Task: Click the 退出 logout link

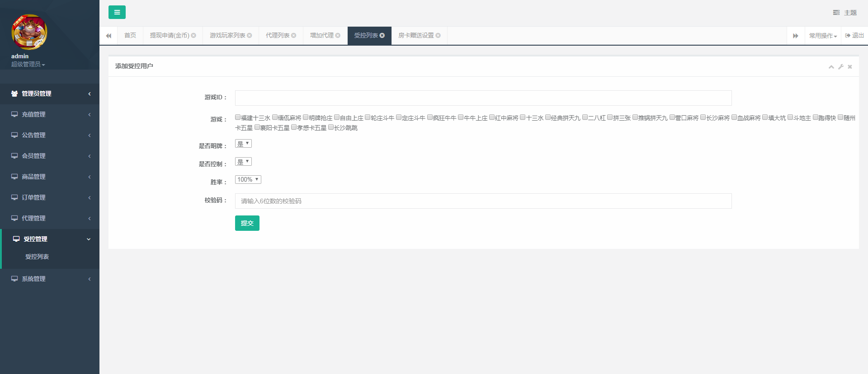Action: click(x=854, y=36)
